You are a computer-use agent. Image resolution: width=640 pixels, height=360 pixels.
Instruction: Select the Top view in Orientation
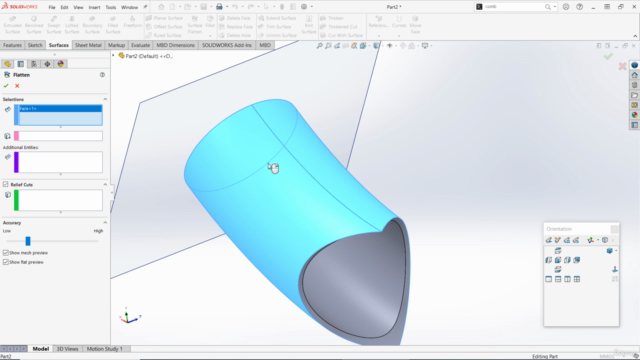coord(558,251)
